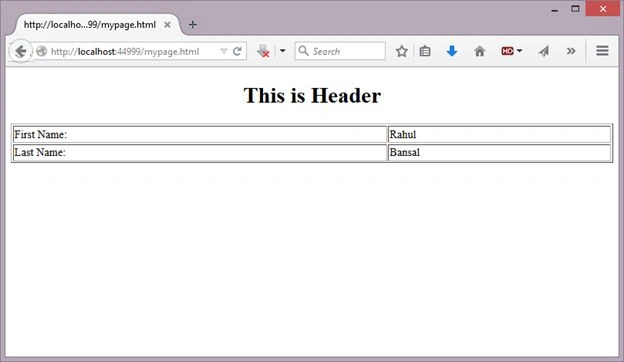Viewport: 624px width, 362px height.
Task: Expand the HD extension dropdown arrow
Action: click(519, 51)
